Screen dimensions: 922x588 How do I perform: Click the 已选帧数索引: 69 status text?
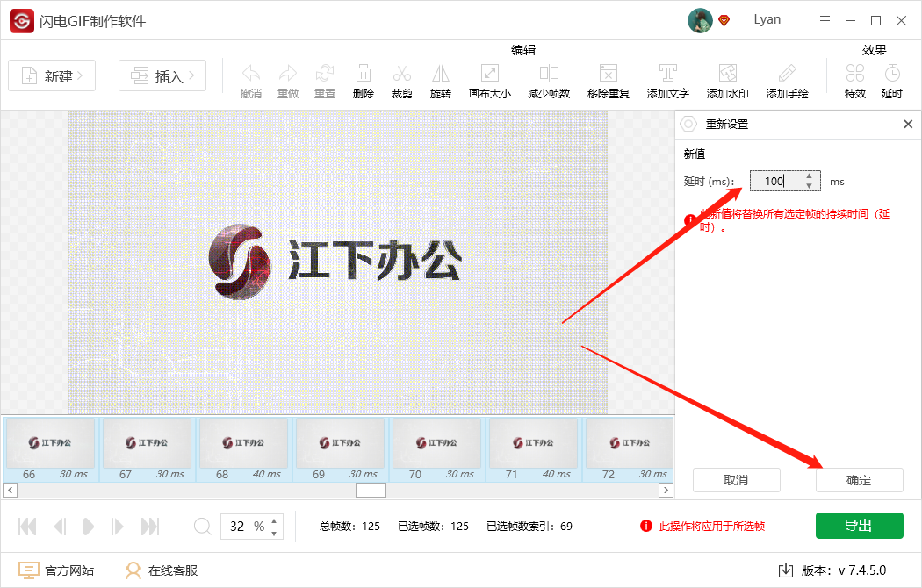point(529,527)
